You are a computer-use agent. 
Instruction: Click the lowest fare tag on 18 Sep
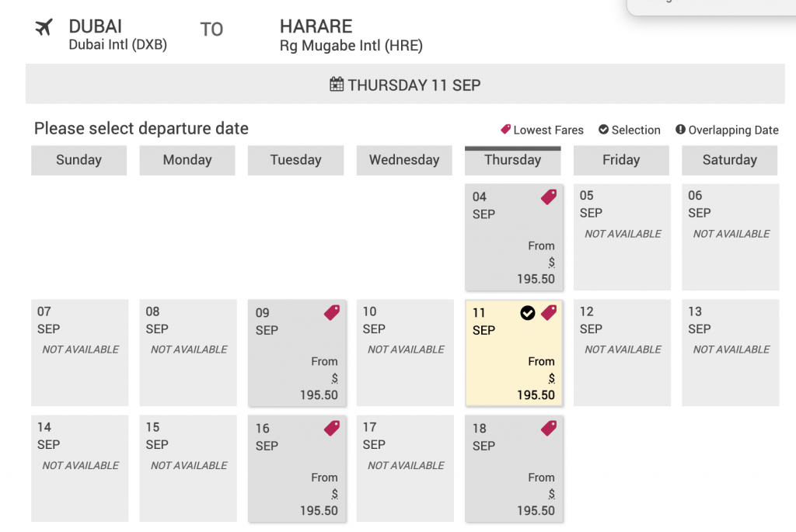coord(549,429)
